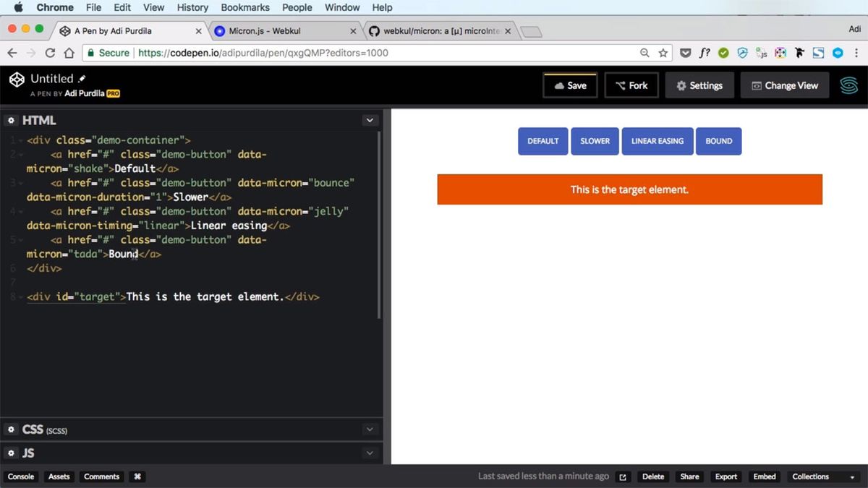The height and width of the screenshot is (488, 868).
Task: Click the pencil icon next to Untitled
Action: click(82, 77)
